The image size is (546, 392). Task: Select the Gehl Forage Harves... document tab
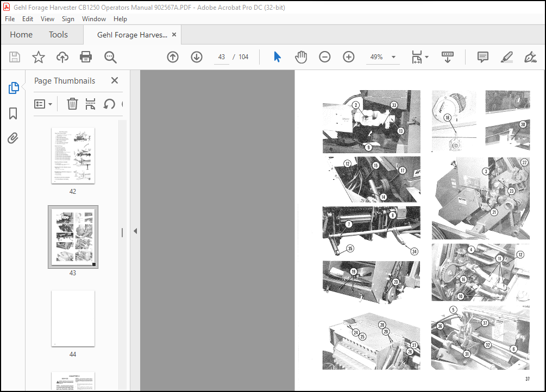(x=132, y=35)
